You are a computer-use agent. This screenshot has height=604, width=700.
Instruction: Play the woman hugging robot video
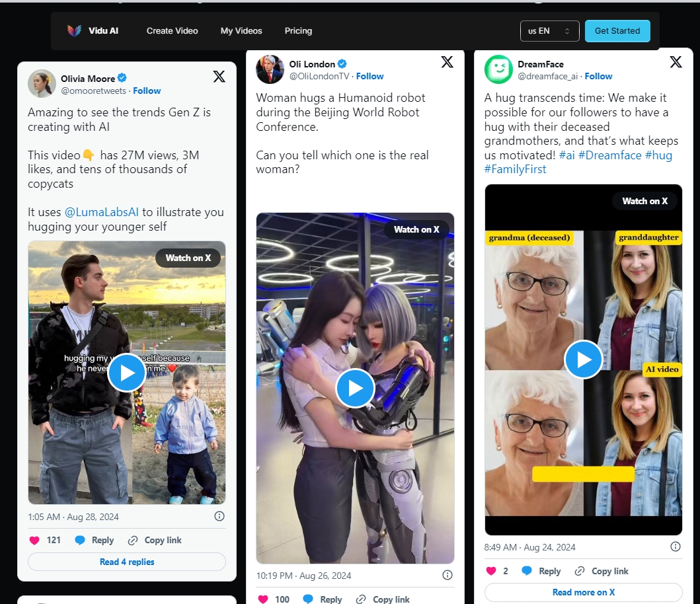point(355,388)
